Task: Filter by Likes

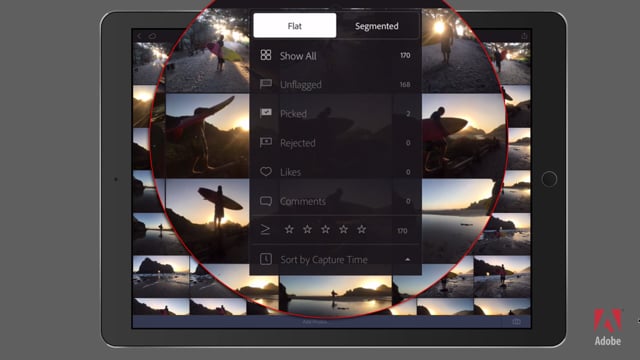Action: (335, 172)
